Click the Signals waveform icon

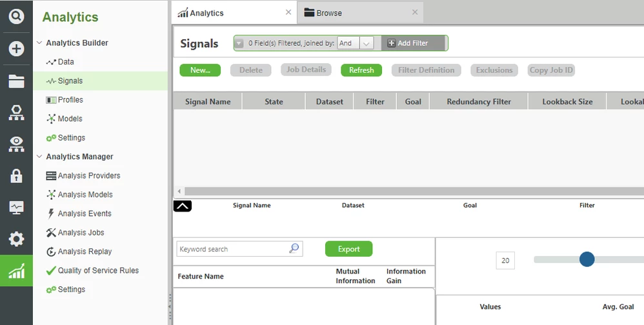tap(51, 81)
